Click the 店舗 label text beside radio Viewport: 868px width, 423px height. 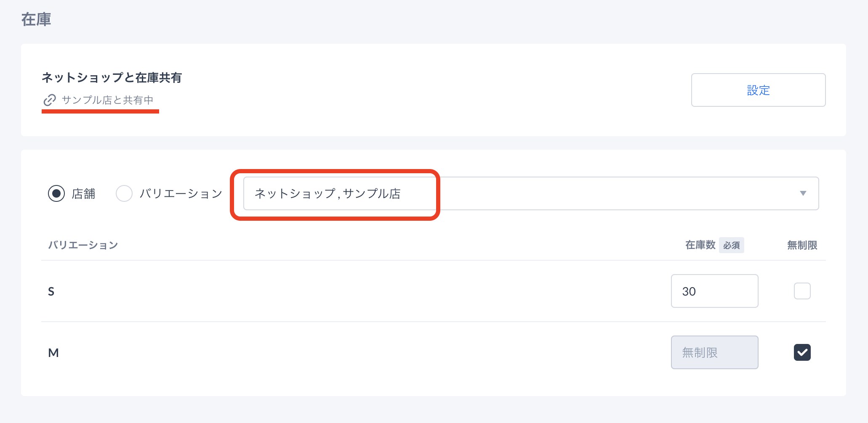tap(83, 193)
